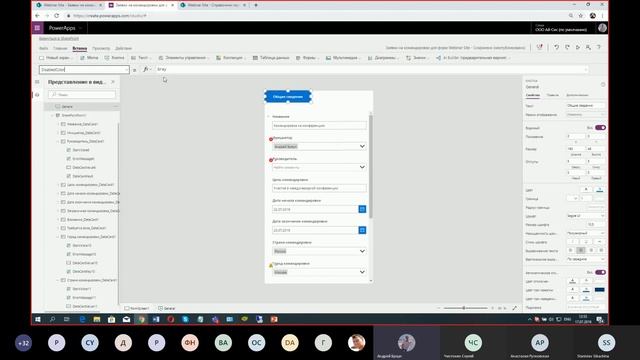Open the Help question mark icon
This screenshot has width=640, height=360.
[599, 47]
